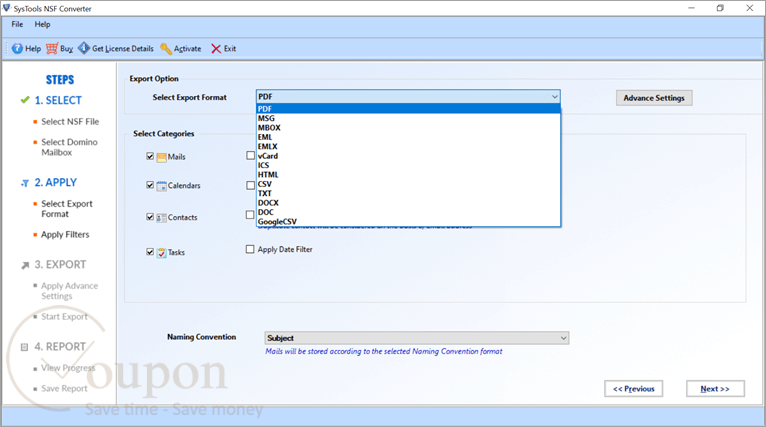Choose vCard from the export format list
Viewport: 766px width, 427px height.
(x=408, y=156)
